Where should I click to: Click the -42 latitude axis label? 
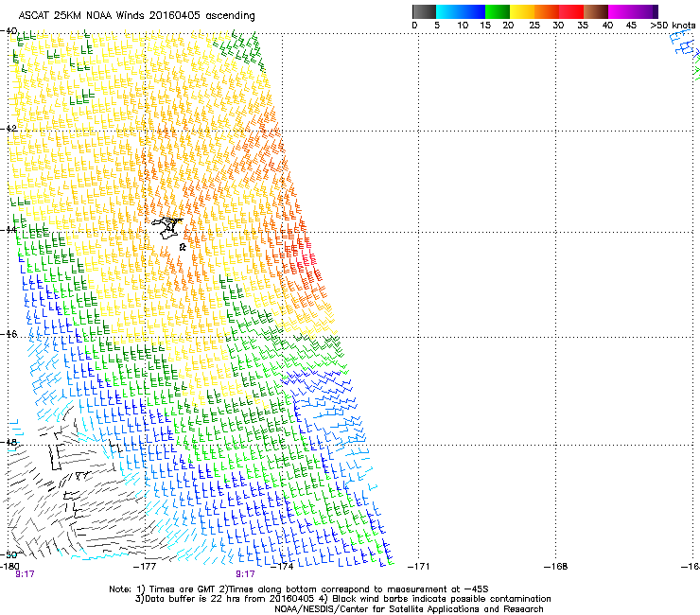pos(9,129)
